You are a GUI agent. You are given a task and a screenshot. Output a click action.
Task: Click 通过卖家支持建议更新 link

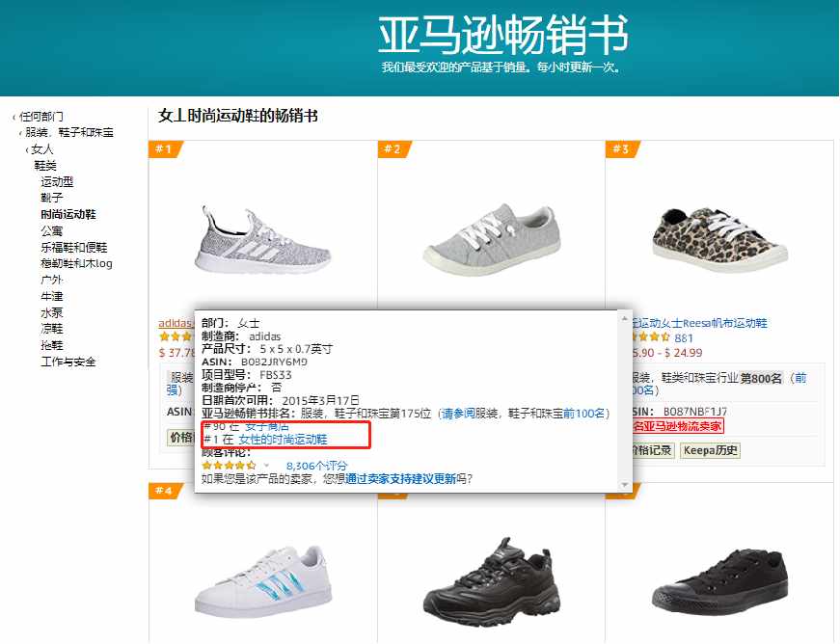click(400, 478)
